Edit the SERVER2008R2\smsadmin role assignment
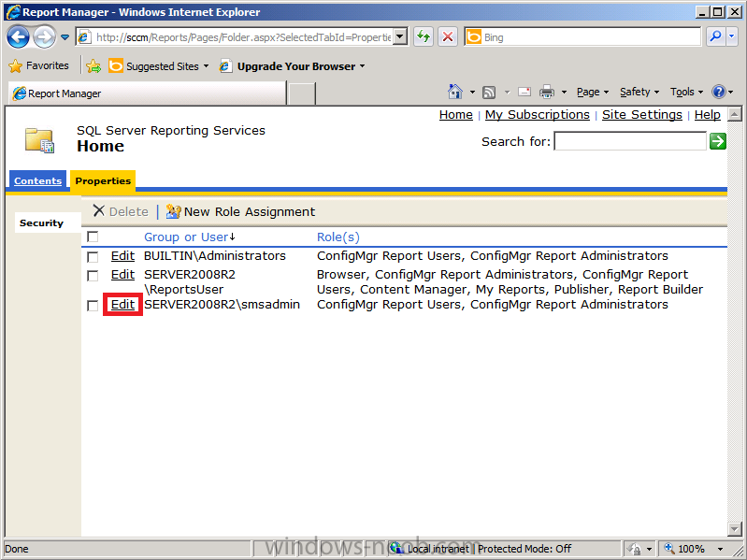This screenshot has width=747, height=560. click(x=122, y=304)
